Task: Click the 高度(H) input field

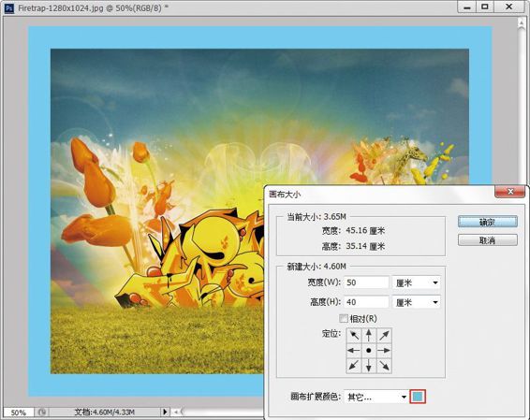Action: tap(367, 302)
